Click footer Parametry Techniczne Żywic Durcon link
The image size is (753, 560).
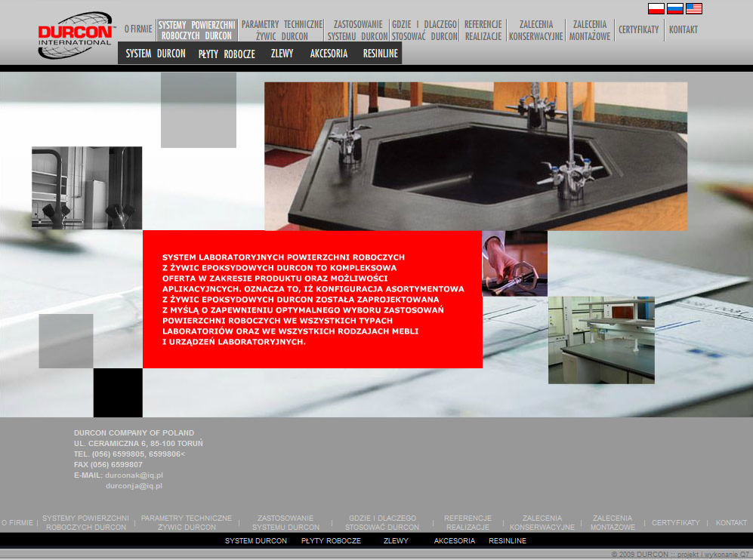tap(187, 522)
